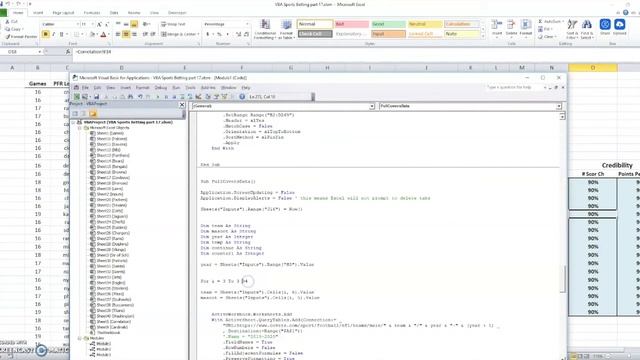Image resolution: width=640 pixels, height=360 pixels.
Task: Open the Tools menu in VBA editor
Action: [x=191, y=88]
